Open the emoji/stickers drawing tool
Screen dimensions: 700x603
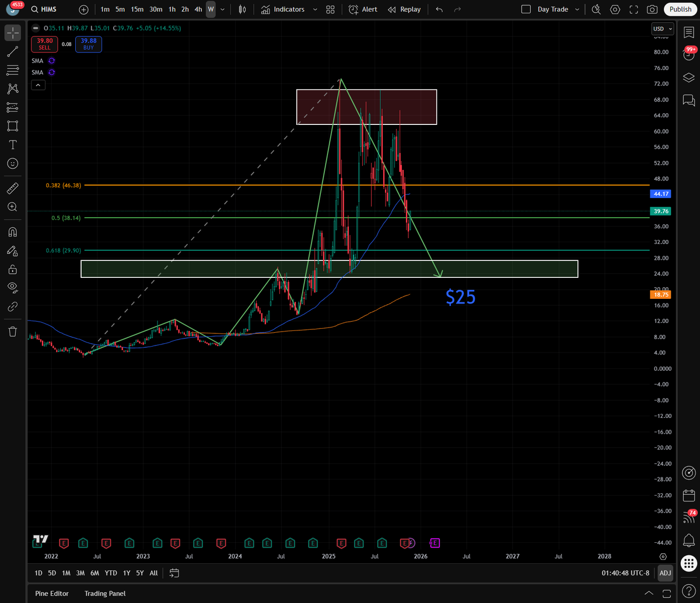(12, 164)
